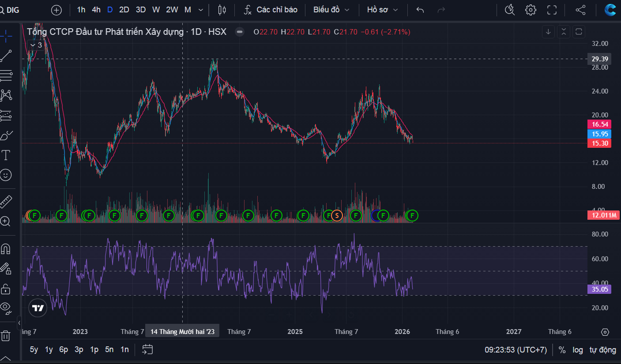Open the emoji icons tool
Screen dimensions: 621x364
[x=6, y=175]
